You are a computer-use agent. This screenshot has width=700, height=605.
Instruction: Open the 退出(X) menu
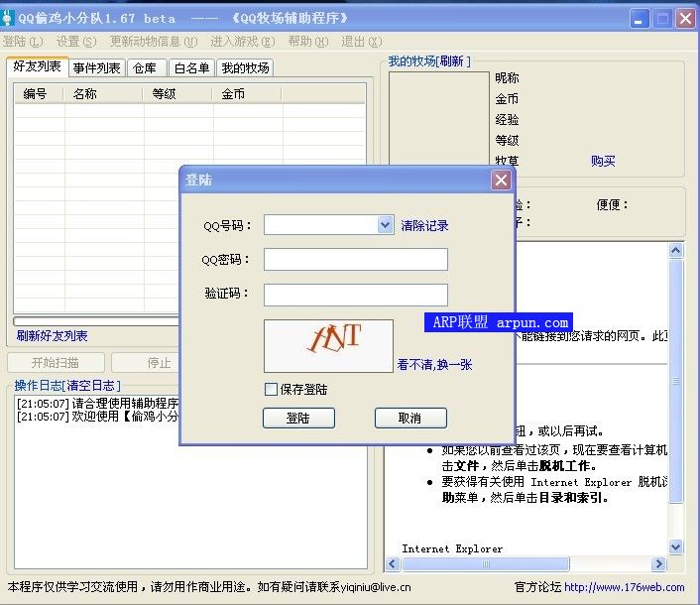coord(362,42)
